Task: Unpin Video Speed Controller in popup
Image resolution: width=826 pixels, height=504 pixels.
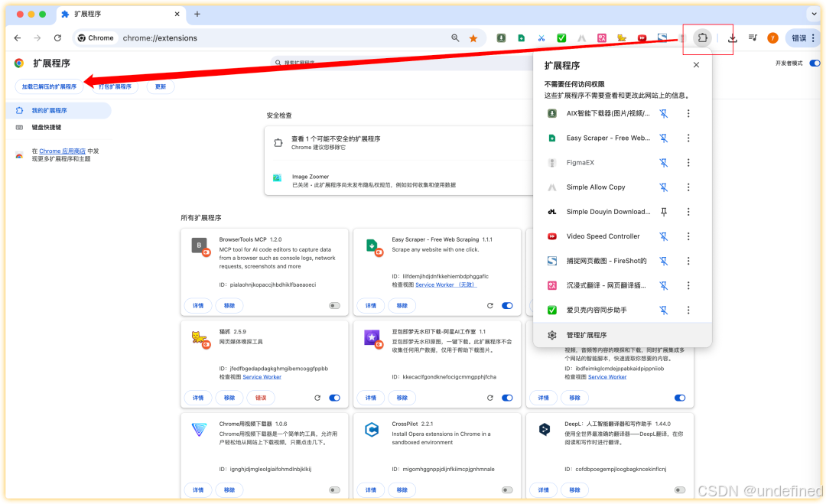Action: [x=664, y=236]
